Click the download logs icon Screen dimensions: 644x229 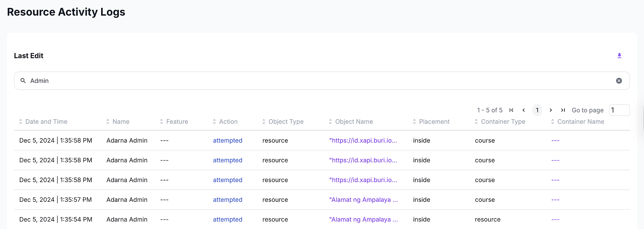click(619, 56)
